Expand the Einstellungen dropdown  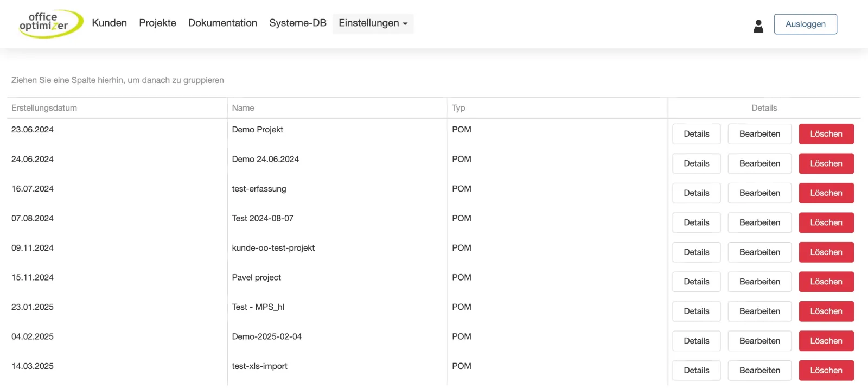tap(373, 23)
